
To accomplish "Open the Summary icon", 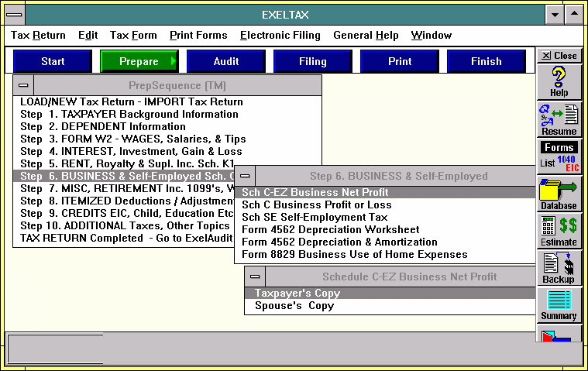I will 559,304.
